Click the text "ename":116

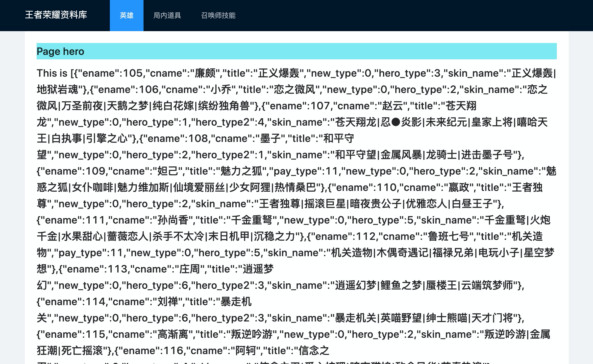(151, 351)
